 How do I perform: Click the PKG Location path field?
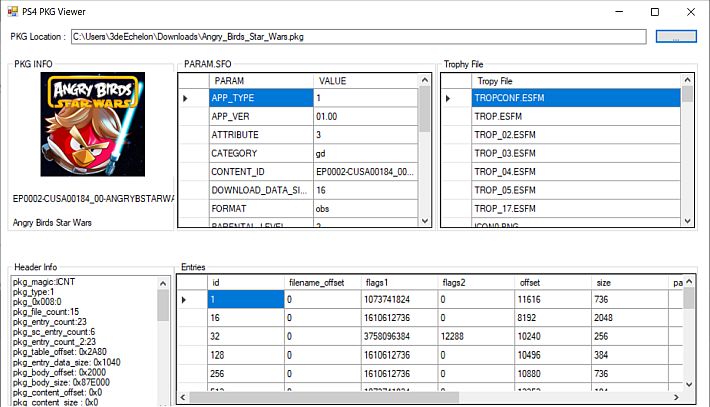tap(358, 37)
